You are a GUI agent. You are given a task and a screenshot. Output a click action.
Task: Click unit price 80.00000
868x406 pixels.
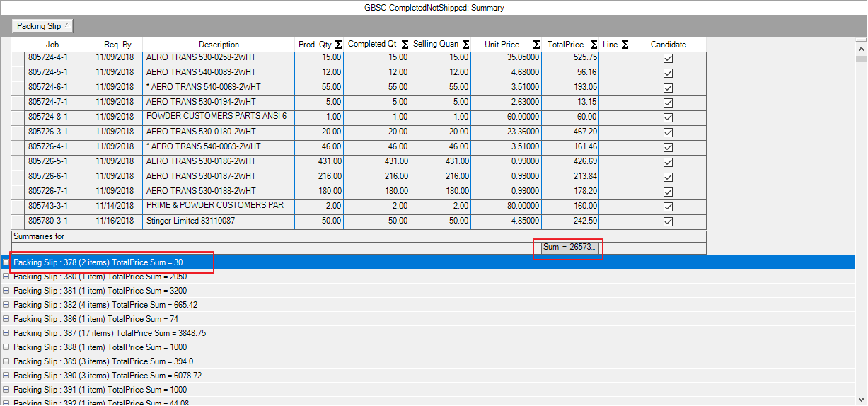tap(506, 207)
